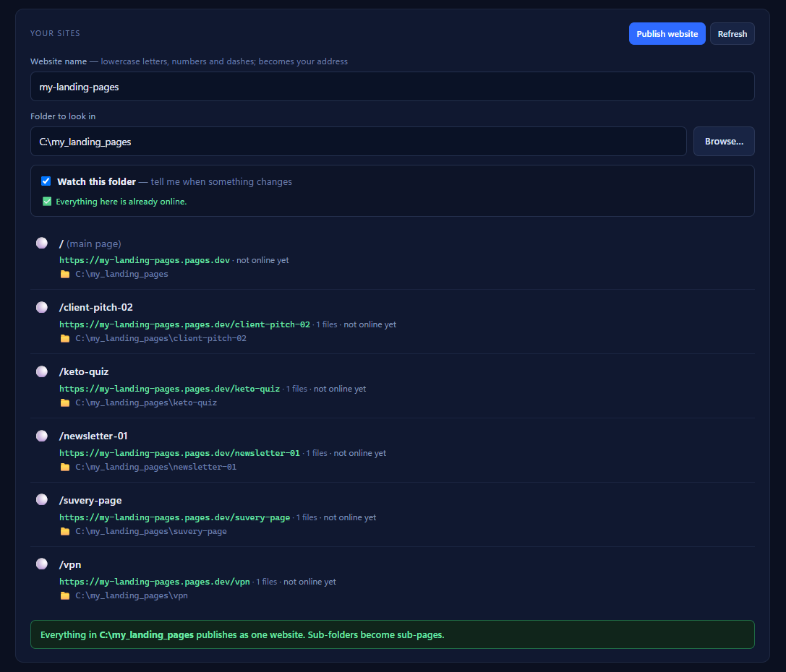Image resolution: width=786 pixels, height=672 pixels.
Task: Click the green check icon beside 'Everything here is already online'
Action: pyautogui.click(x=47, y=202)
